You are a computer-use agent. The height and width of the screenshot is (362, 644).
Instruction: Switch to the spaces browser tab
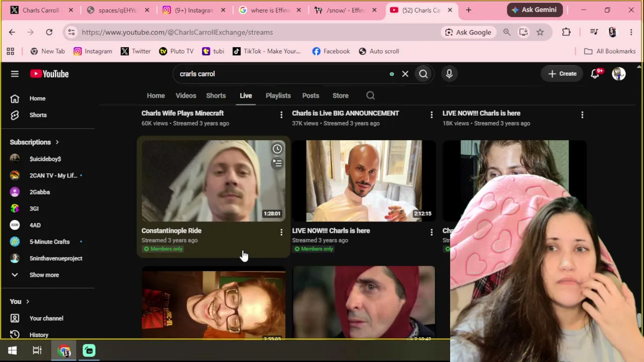click(x=118, y=10)
